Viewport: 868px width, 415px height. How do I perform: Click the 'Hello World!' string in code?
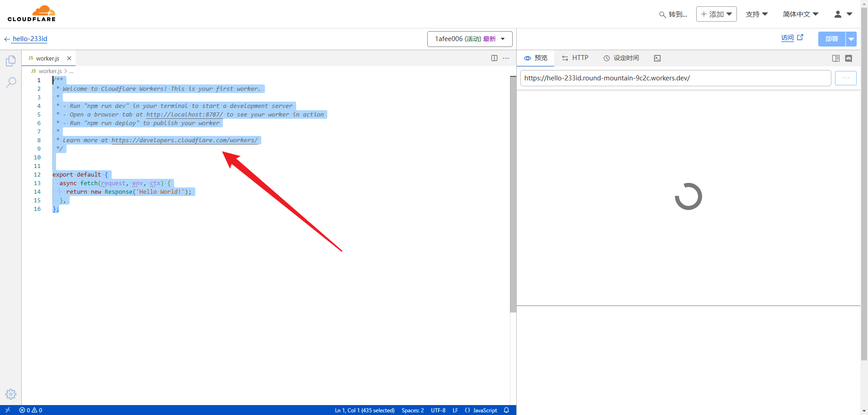pyautogui.click(x=160, y=192)
